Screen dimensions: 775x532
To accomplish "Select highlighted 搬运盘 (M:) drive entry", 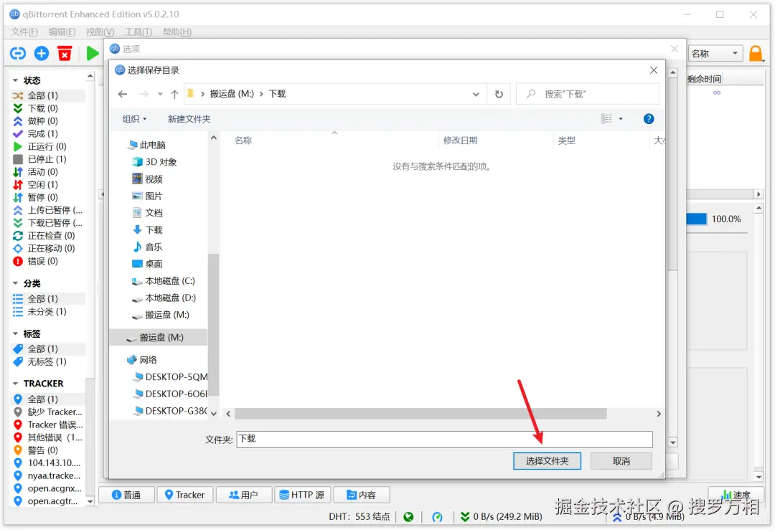I will click(158, 338).
